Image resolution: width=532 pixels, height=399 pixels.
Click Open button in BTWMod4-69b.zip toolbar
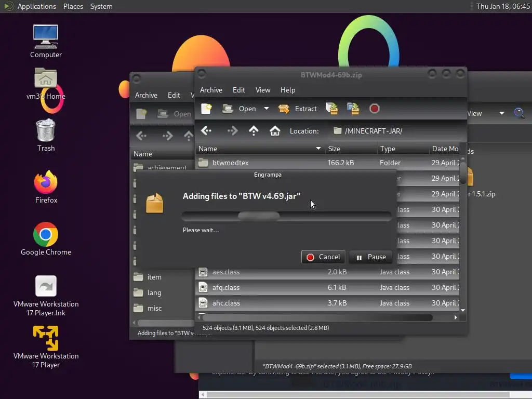[239, 109]
